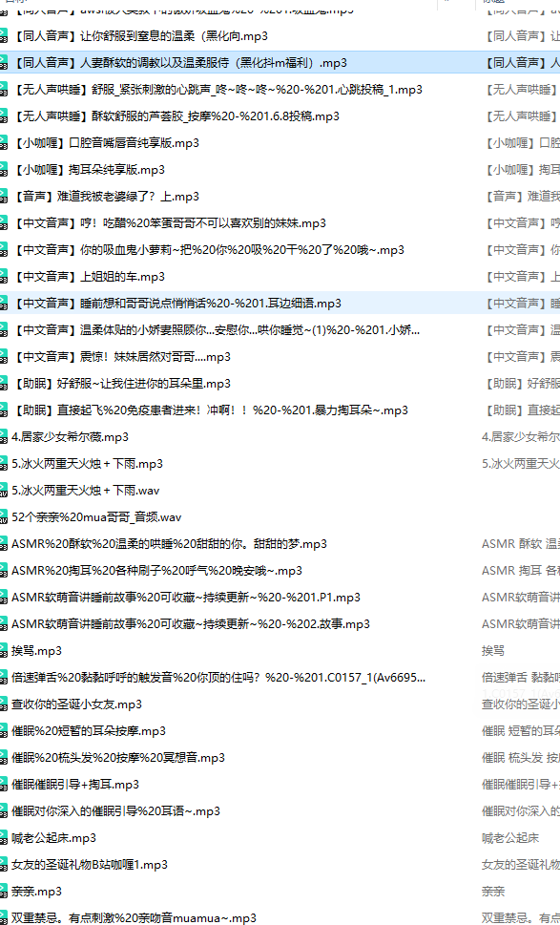The image size is (560, 925).
Task: Select file 催眠 梳头发 按摩 冥想音.mp3
Action: tap(118, 758)
